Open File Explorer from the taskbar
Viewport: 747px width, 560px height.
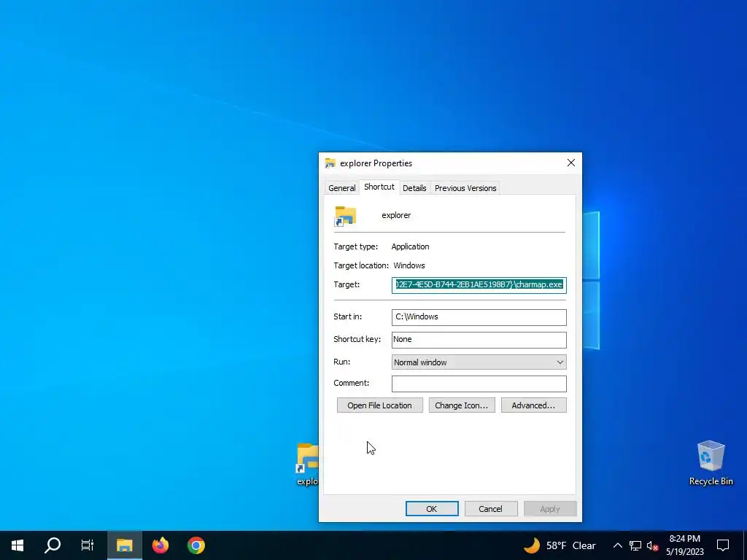(124, 545)
